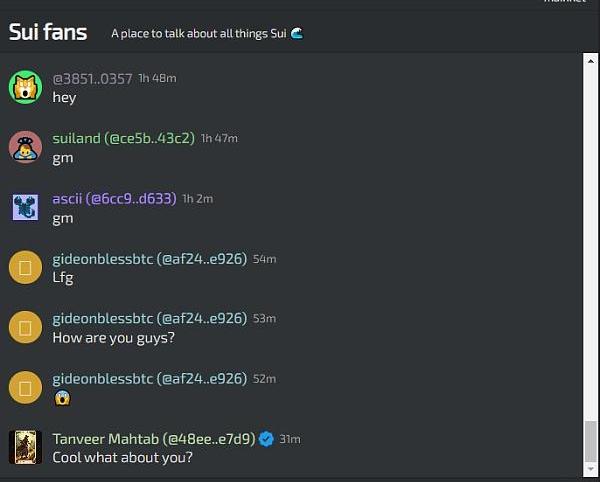Viewport: 600px width, 482px height.
Task: Click gideonblessbtc avatar beside How are you guys
Action: [x=25, y=327]
